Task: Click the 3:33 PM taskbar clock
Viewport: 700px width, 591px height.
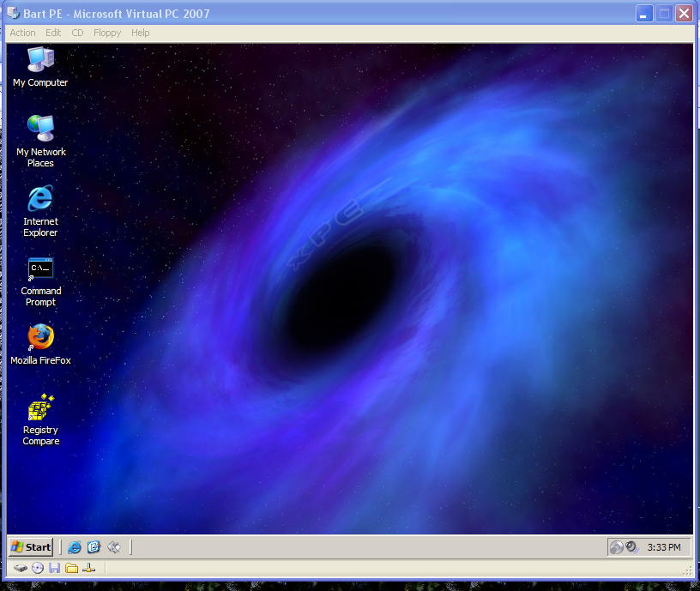Action: [664, 547]
